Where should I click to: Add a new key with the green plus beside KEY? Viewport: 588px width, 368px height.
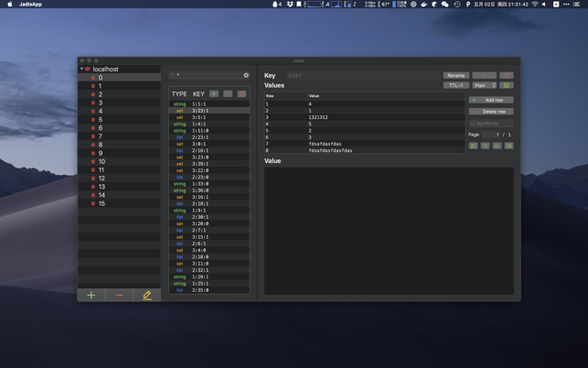(214, 94)
